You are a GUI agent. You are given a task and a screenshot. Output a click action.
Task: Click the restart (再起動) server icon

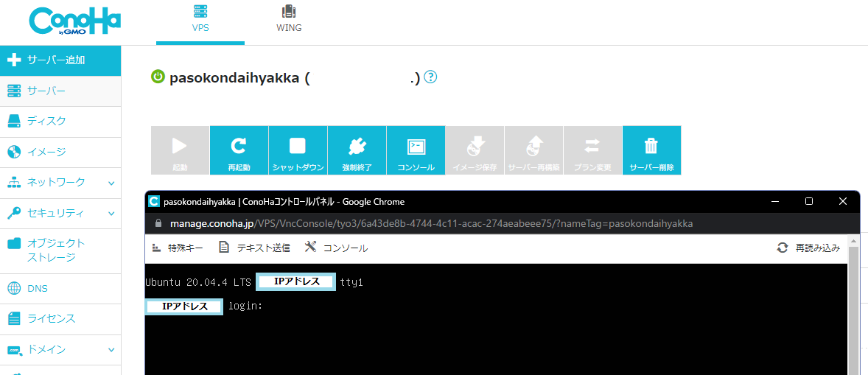click(x=239, y=146)
